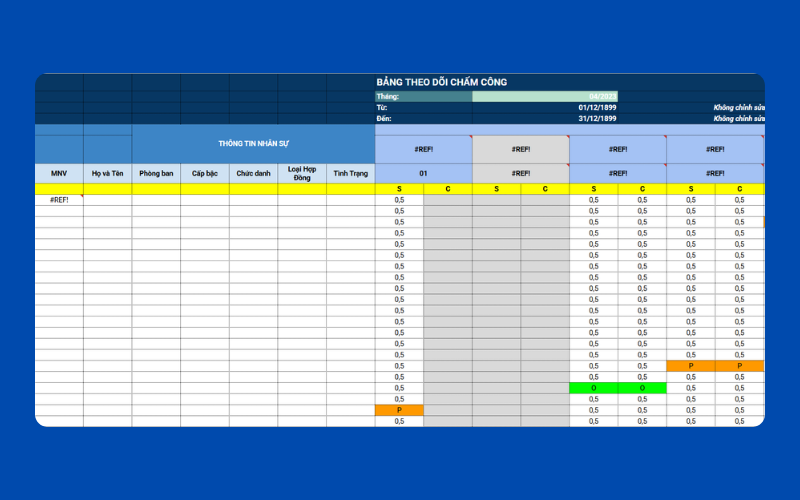Select the Họ và Tên column header
This screenshot has width=800, height=500.
[x=107, y=173]
